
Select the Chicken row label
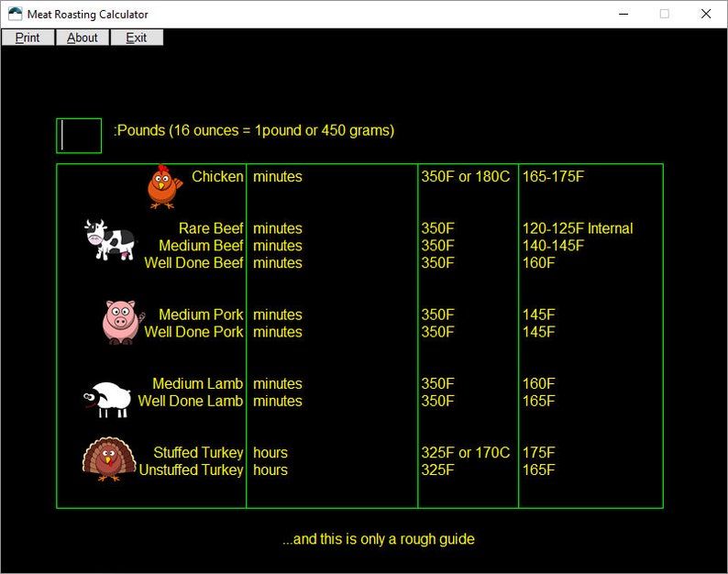coord(217,176)
